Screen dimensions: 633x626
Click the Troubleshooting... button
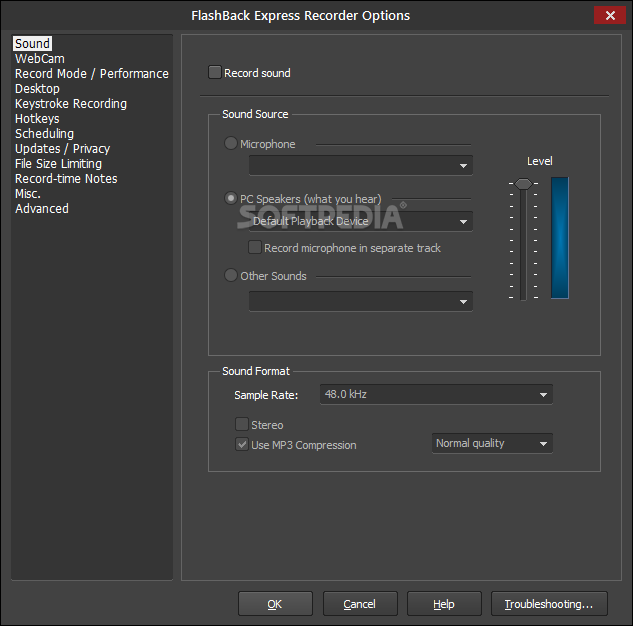pos(549,604)
